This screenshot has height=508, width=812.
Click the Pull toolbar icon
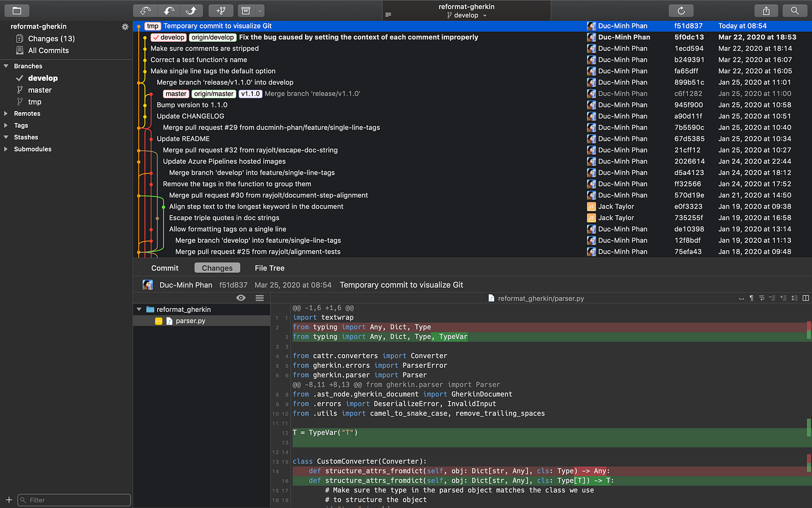point(168,10)
